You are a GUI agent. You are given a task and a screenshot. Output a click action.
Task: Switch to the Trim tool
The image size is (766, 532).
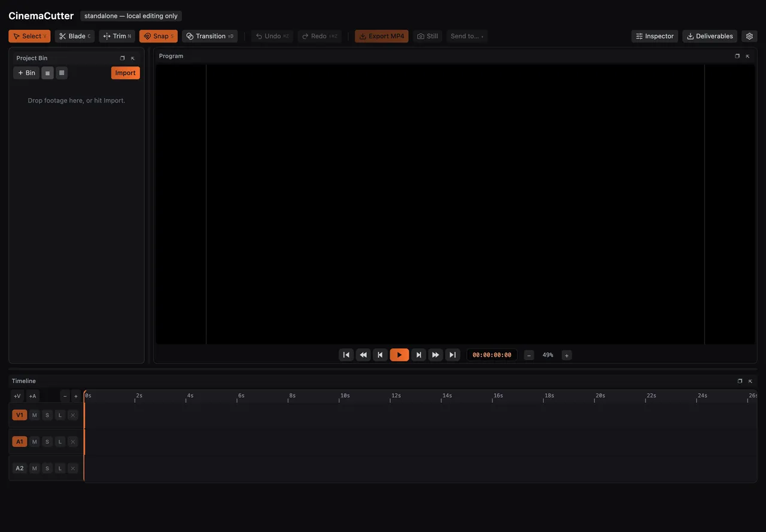(x=117, y=37)
